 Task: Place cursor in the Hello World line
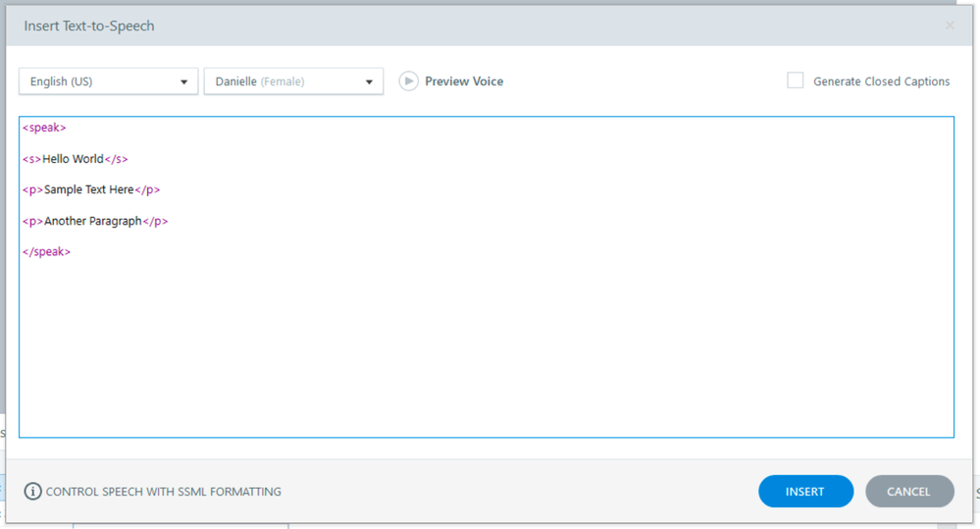(73, 159)
